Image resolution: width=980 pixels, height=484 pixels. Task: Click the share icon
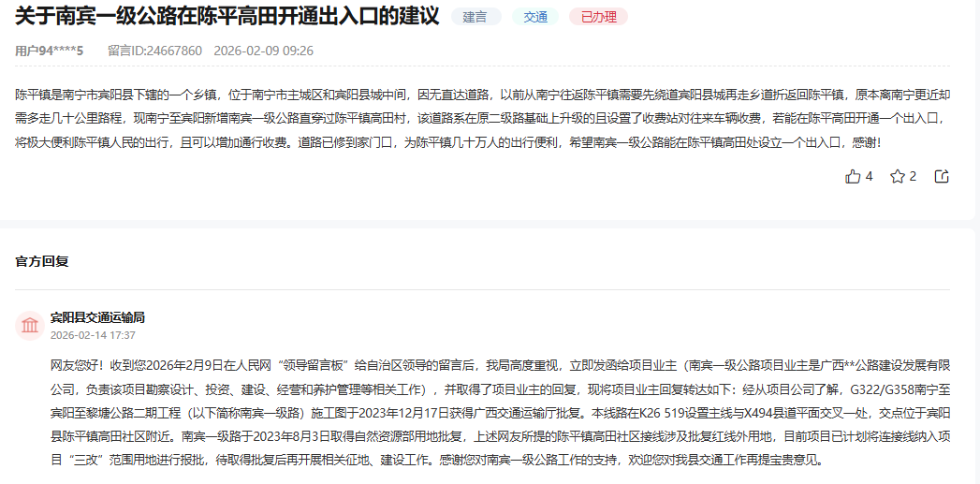(942, 176)
